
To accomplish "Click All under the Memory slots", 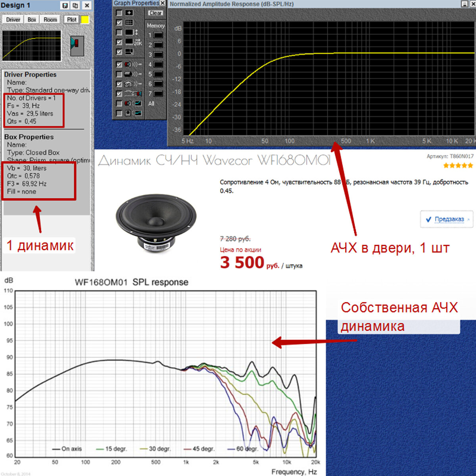I will coord(151,104).
